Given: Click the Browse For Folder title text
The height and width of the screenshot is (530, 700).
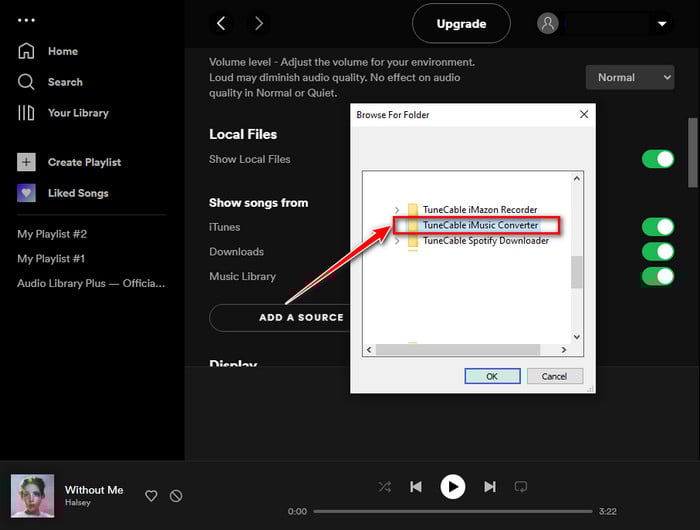Looking at the screenshot, I should coord(393,115).
